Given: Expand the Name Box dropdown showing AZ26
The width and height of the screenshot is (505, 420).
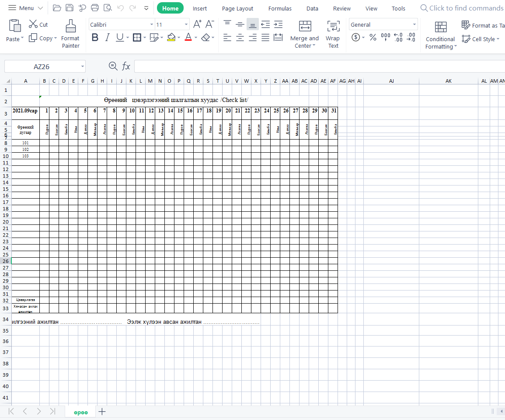Looking at the screenshot, I should click(82, 66).
